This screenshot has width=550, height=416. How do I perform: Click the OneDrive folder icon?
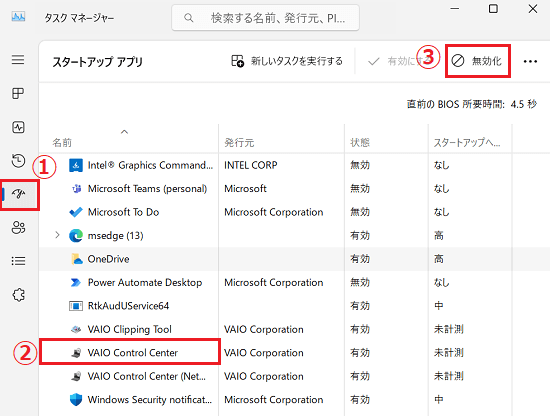76,259
